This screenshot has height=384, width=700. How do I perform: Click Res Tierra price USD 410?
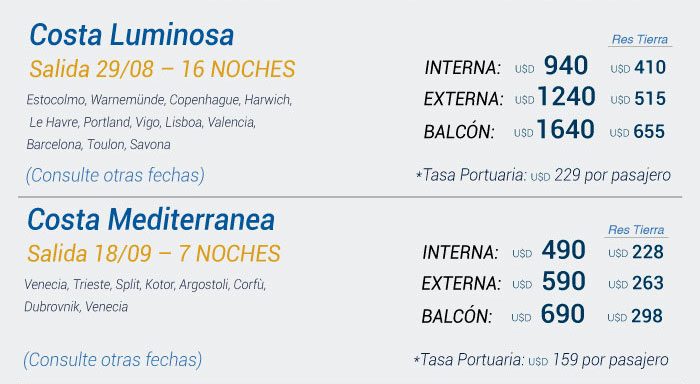tap(638, 68)
